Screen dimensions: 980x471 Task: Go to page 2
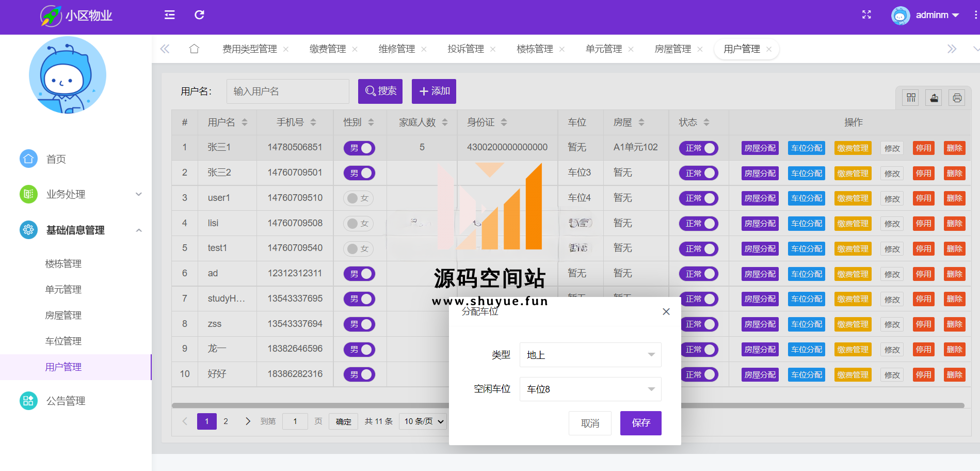coord(226,421)
